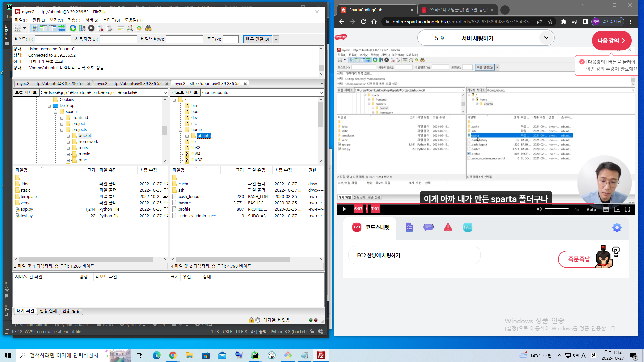This screenshot has height=362, width=644.
Task: Toggle local directory tree display
Action: (x=44, y=28)
